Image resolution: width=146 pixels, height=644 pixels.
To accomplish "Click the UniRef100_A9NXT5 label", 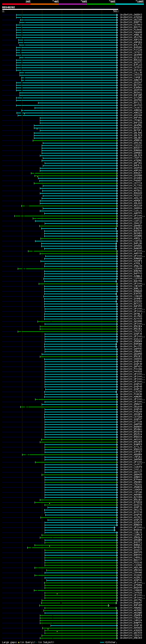I will tap(131, 80).
